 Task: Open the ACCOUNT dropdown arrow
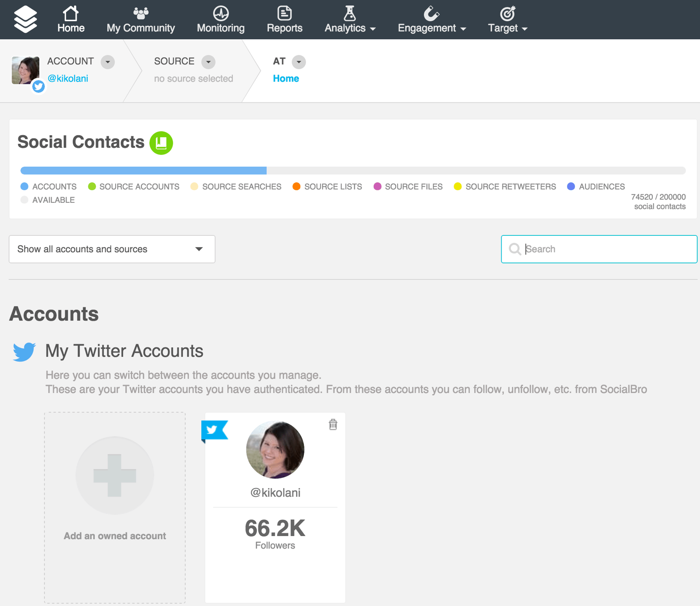(x=107, y=62)
